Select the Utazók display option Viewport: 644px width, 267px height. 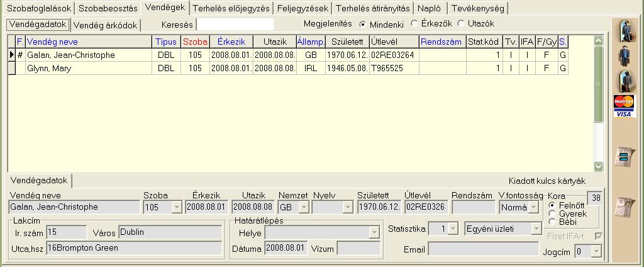click(460, 24)
